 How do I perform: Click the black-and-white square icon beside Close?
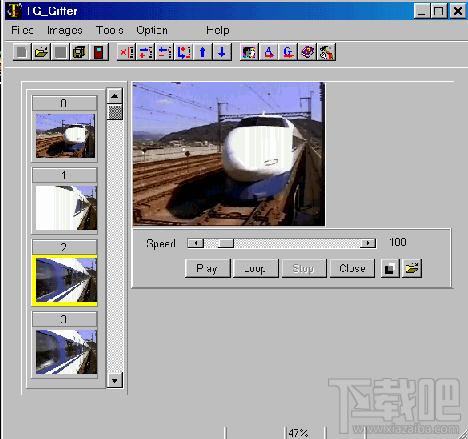pos(390,268)
